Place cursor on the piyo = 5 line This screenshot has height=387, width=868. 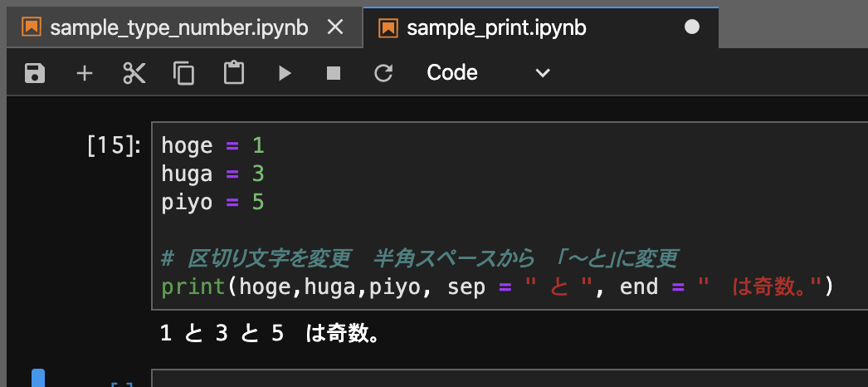[x=213, y=202]
